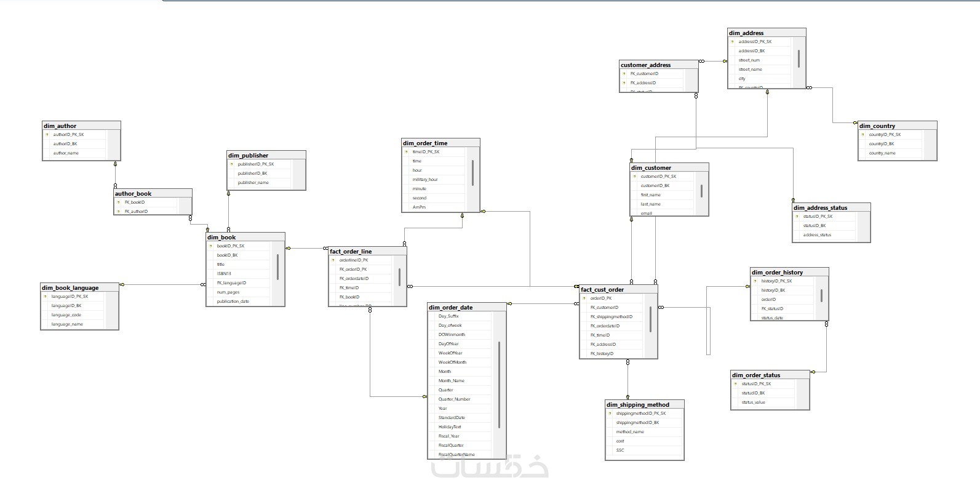
Task: Select the dim_address_status table header
Action: pos(831,207)
